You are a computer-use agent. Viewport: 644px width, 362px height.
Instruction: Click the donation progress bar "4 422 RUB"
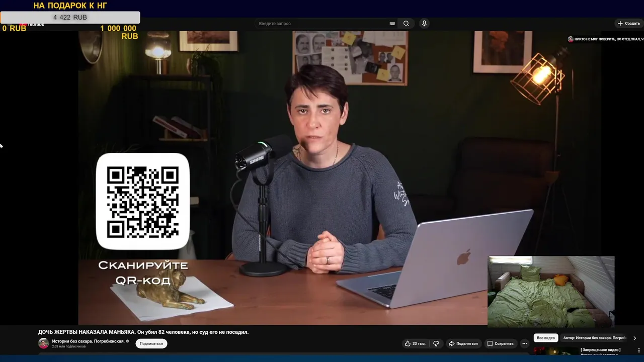70,18
